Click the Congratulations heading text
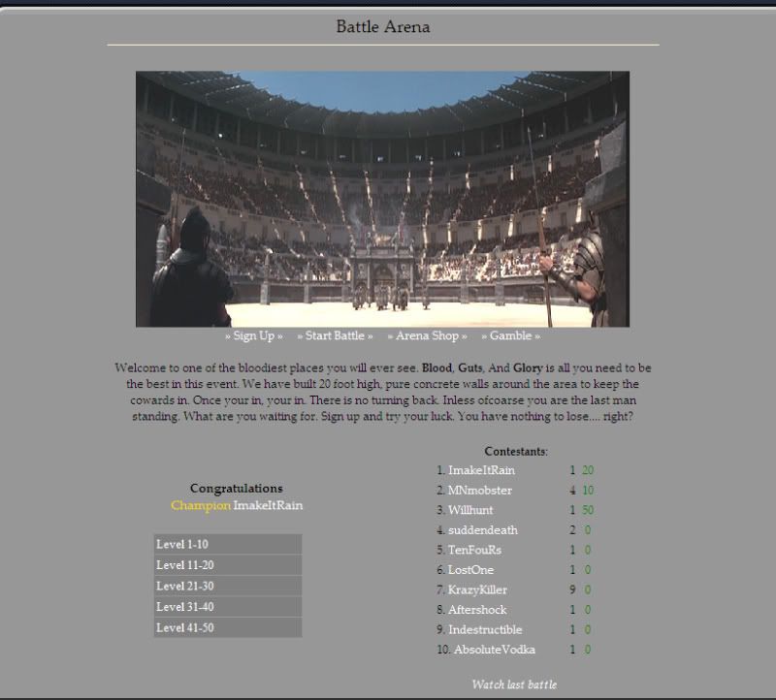 (237, 489)
